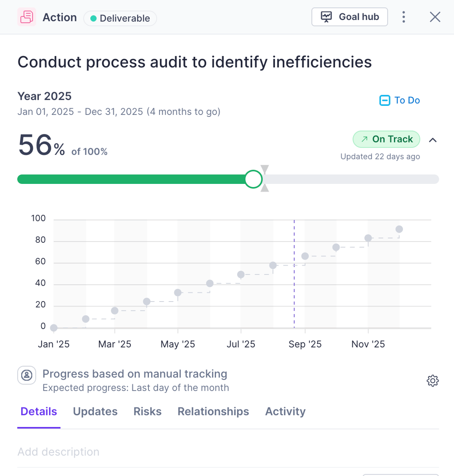Click the Goal hub chart icon
Image resolution: width=454 pixels, height=476 pixels.
(326, 17)
